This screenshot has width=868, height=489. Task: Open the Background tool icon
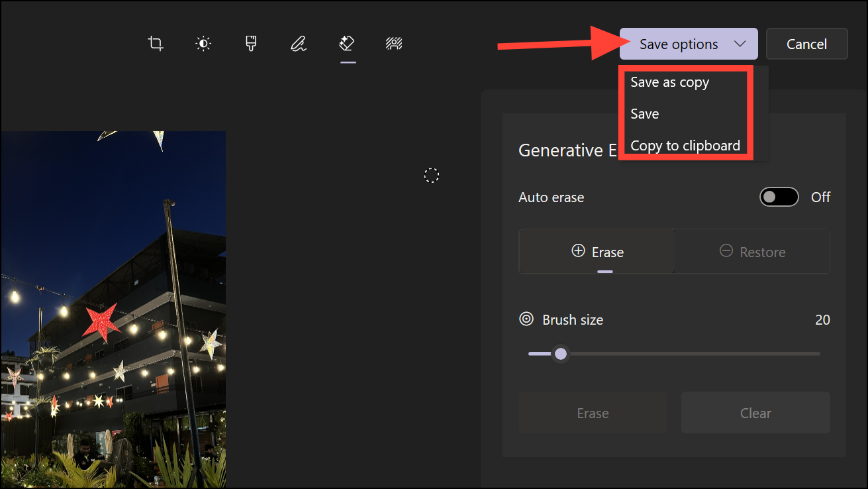coord(395,44)
